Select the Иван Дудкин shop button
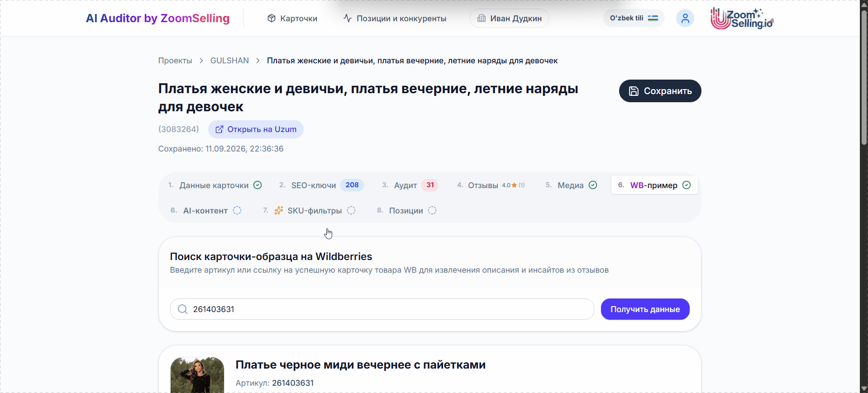This screenshot has width=868, height=393. click(x=509, y=19)
